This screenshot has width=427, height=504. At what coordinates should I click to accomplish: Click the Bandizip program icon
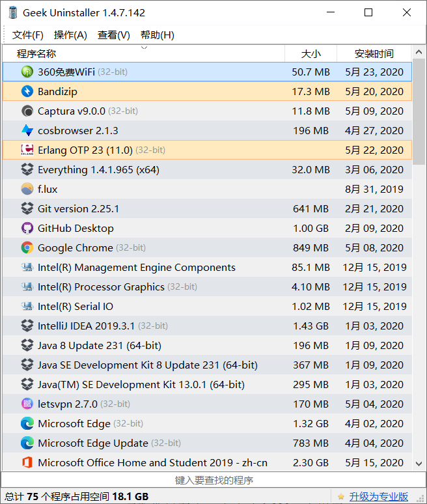[27, 91]
